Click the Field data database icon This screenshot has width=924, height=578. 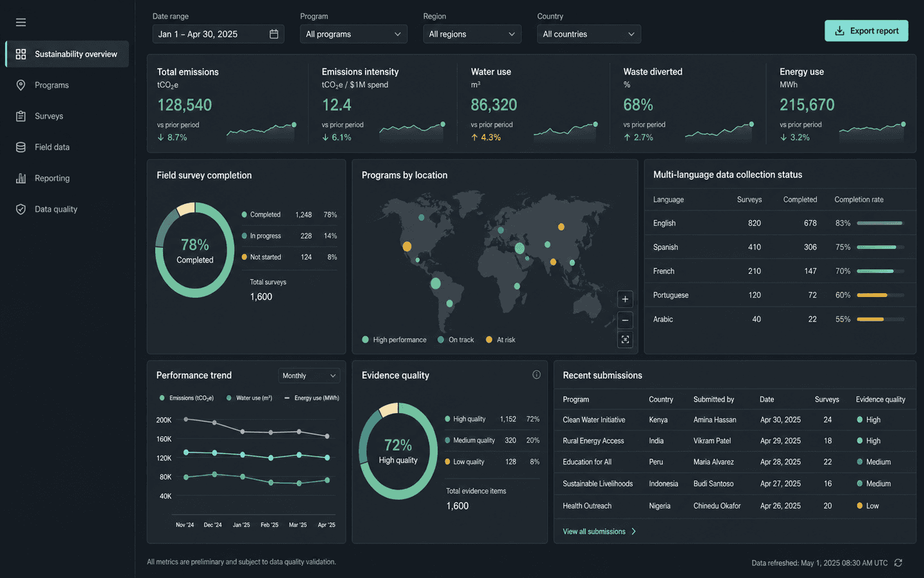coord(21,147)
